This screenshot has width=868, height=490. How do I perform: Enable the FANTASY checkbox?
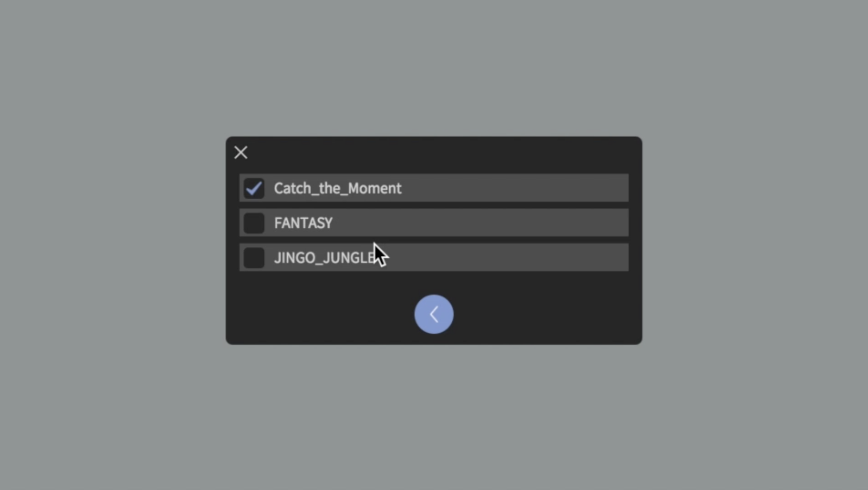click(254, 223)
